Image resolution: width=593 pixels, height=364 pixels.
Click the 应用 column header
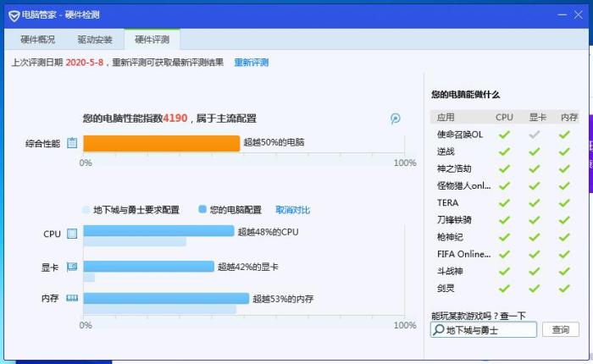tap(446, 117)
